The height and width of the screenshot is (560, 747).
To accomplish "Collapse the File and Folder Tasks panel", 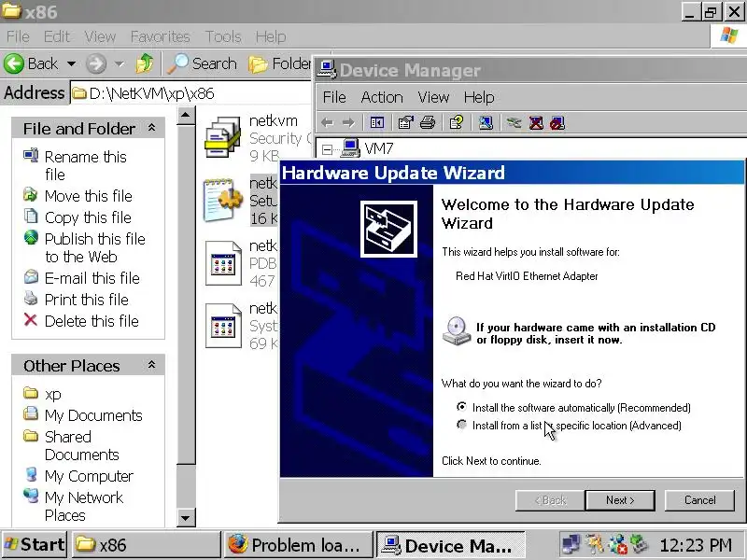I will tap(152, 128).
